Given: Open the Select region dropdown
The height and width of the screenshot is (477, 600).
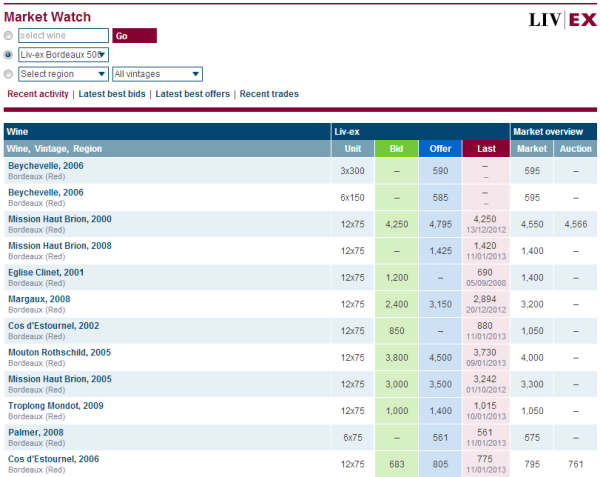Looking at the screenshot, I should coord(64,74).
